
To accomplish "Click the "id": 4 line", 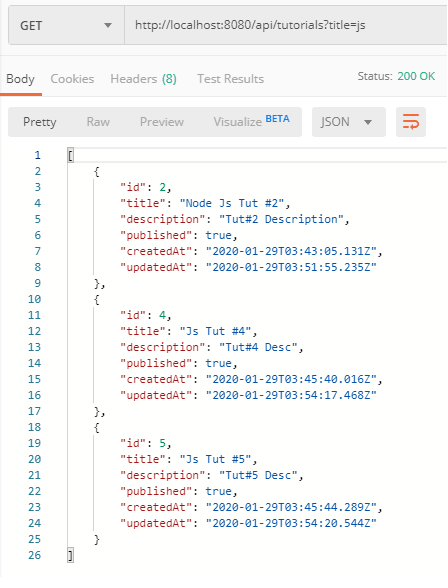I will [145, 315].
